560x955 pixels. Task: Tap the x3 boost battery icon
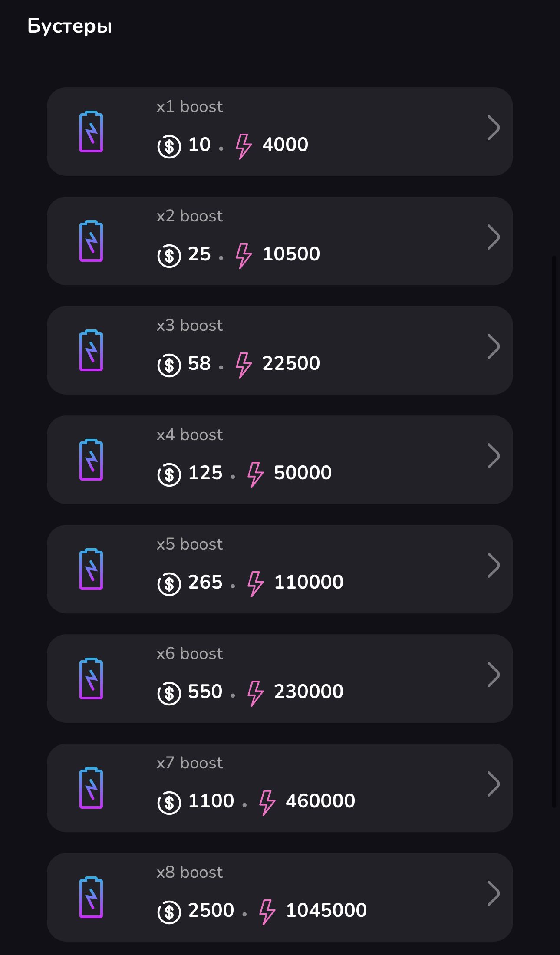tap(91, 351)
